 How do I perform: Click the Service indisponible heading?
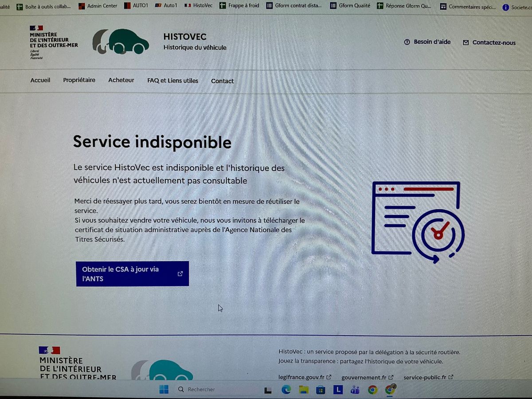(x=152, y=142)
